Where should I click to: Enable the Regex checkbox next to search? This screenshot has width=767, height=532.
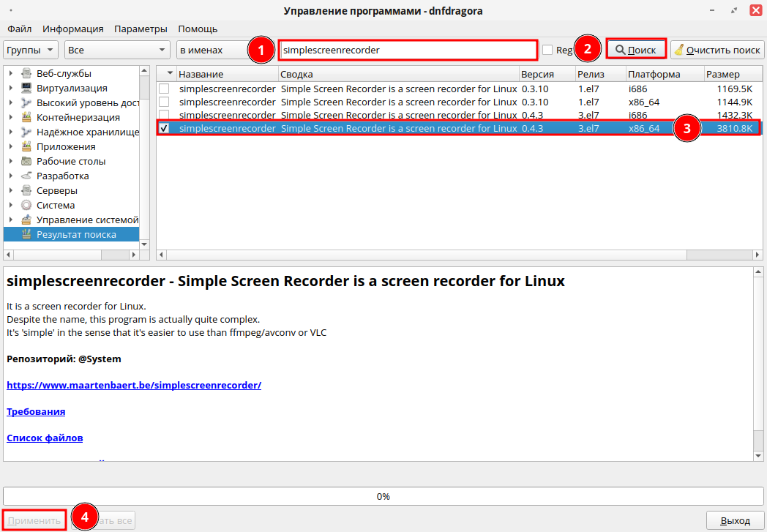coord(547,50)
